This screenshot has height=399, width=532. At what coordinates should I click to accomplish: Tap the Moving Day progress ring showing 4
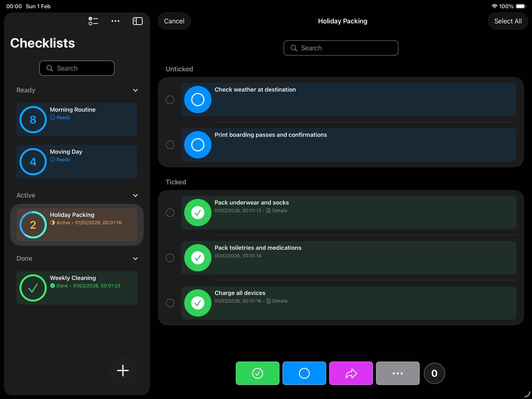coord(33,162)
